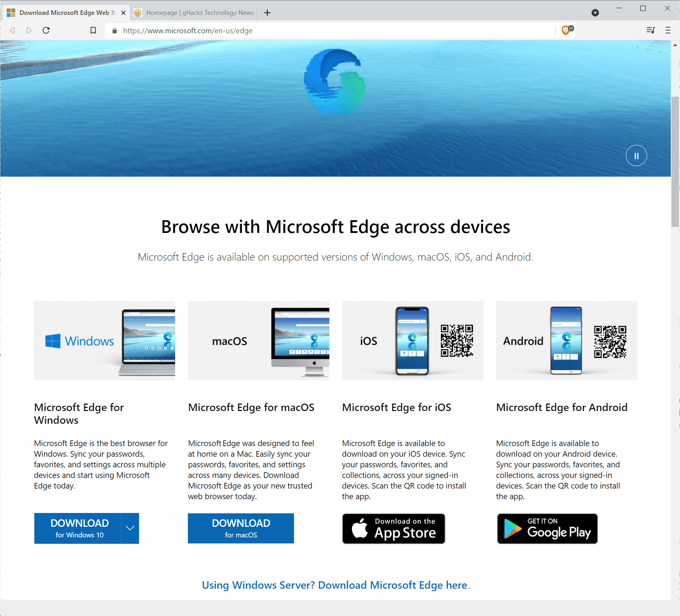
Task: Click the reload page icon
Action: coord(47,30)
